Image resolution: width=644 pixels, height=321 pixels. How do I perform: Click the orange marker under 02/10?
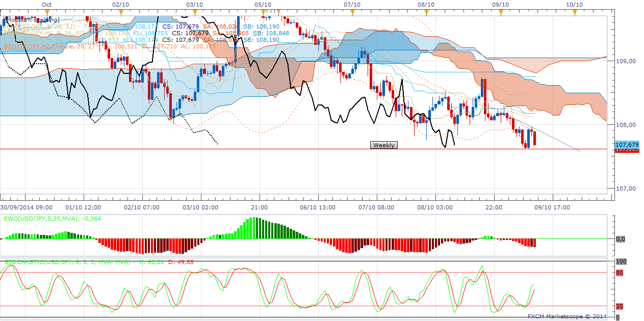click(120, 11)
